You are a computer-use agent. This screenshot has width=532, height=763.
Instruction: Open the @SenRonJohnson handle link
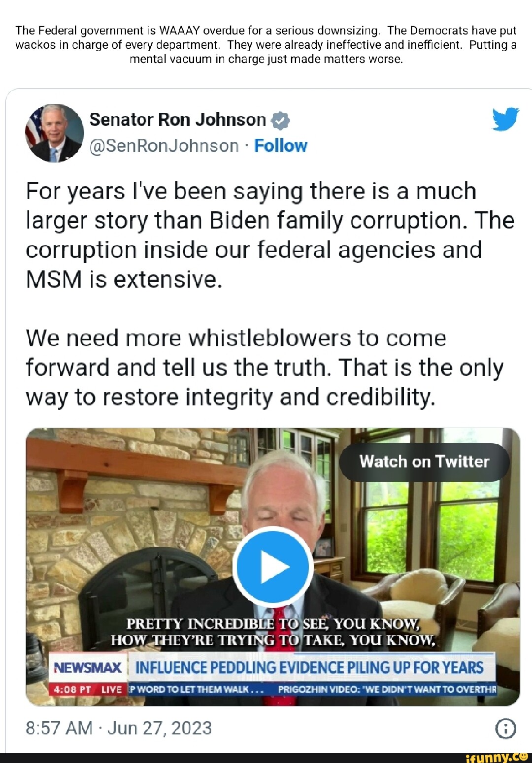coord(164,146)
